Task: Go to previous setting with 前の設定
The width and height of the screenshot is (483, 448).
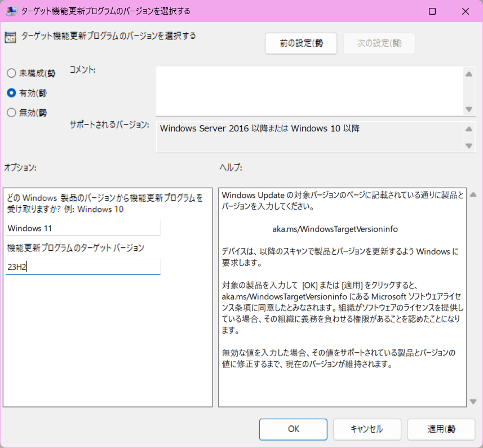Action: click(301, 43)
